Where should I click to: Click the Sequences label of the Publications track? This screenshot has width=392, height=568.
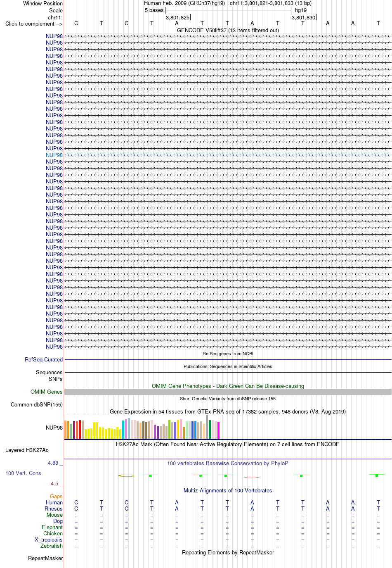pos(49,373)
